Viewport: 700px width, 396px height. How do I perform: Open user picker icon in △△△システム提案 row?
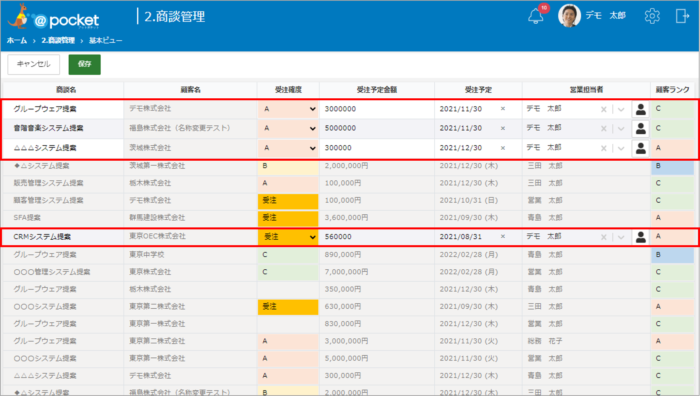coord(641,148)
